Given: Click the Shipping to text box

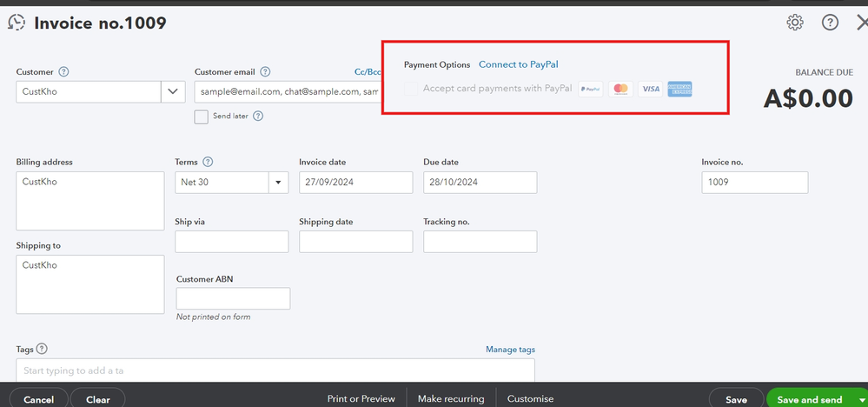Looking at the screenshot, I should point(90,284).
